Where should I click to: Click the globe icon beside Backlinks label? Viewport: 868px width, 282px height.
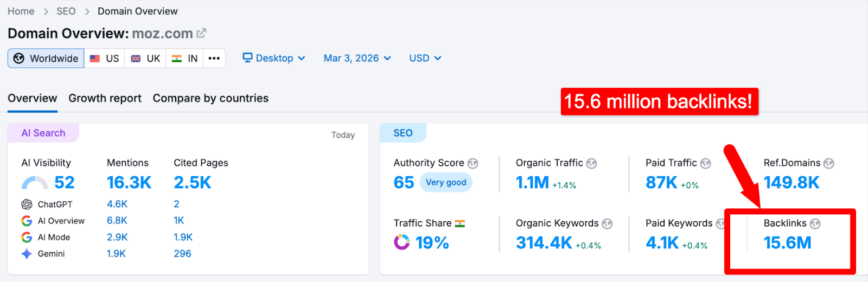click(815, 223)
